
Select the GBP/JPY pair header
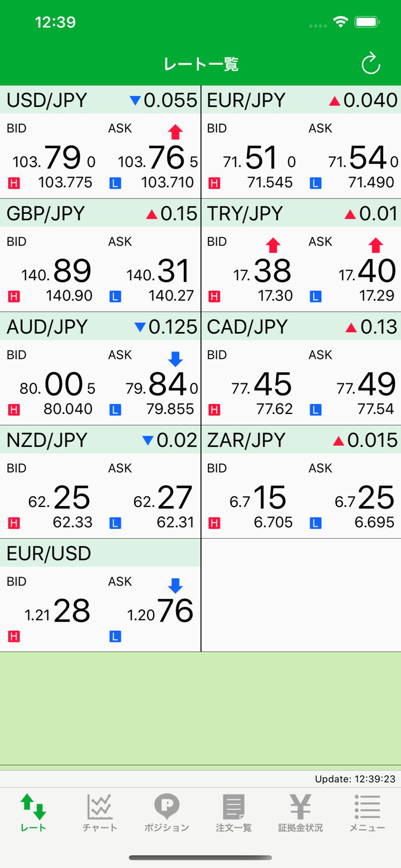tap(100, 213)
